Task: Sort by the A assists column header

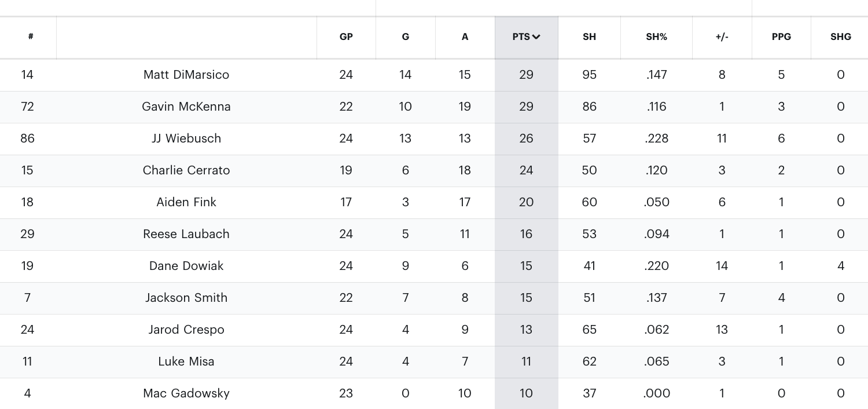Action: 465,37
